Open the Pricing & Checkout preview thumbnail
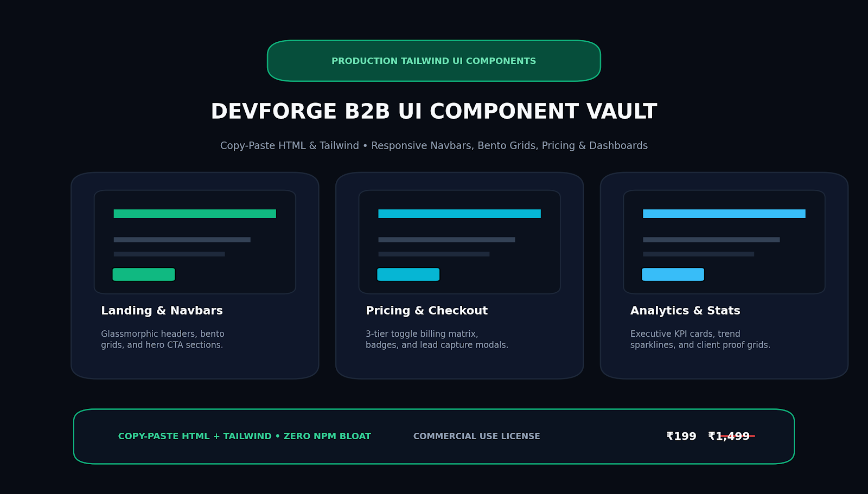868x494 pixels. click(459, 242)
